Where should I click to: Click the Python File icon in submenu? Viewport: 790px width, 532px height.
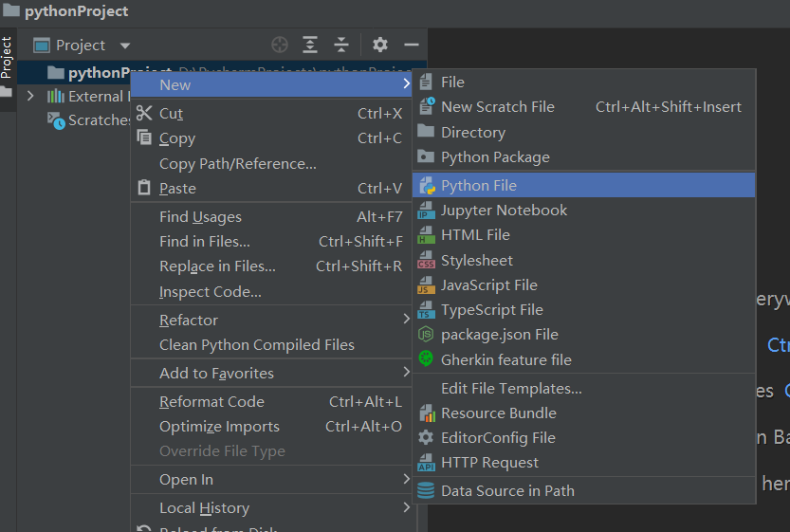(426, 185)
